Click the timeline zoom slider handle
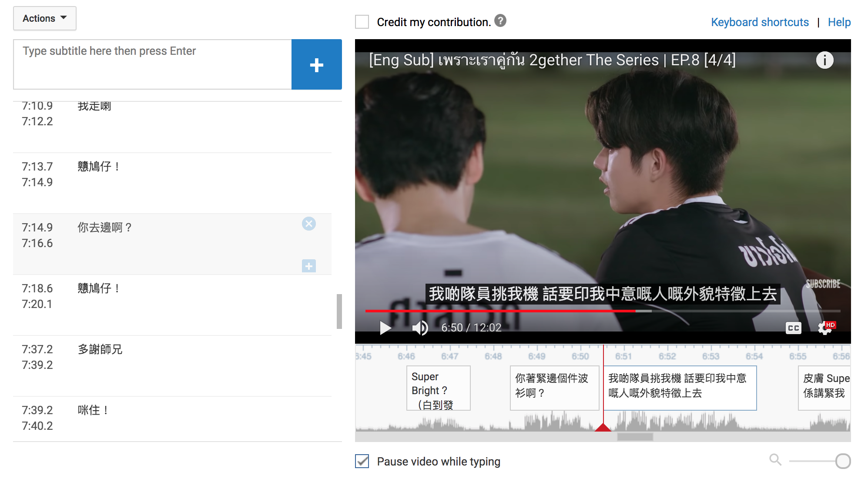 (x=843, y=461)
